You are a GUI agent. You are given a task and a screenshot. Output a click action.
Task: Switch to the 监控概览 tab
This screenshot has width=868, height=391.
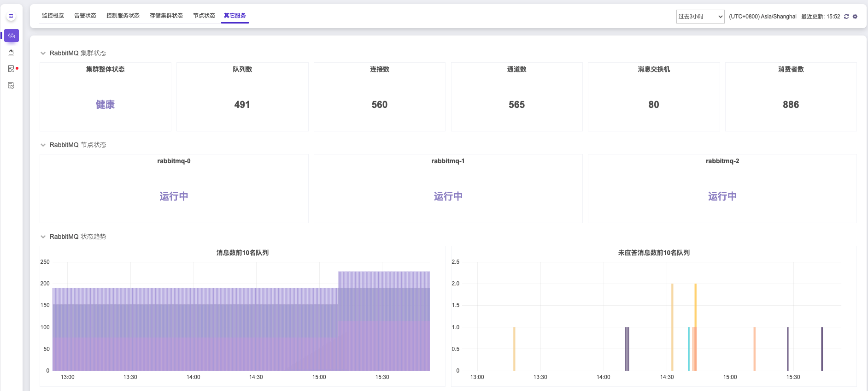click(53, 16)
